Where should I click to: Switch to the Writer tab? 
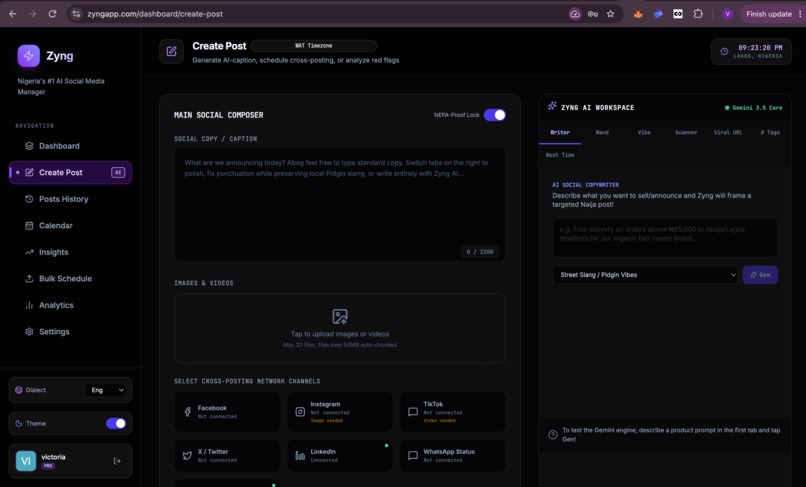pos(560,133)
